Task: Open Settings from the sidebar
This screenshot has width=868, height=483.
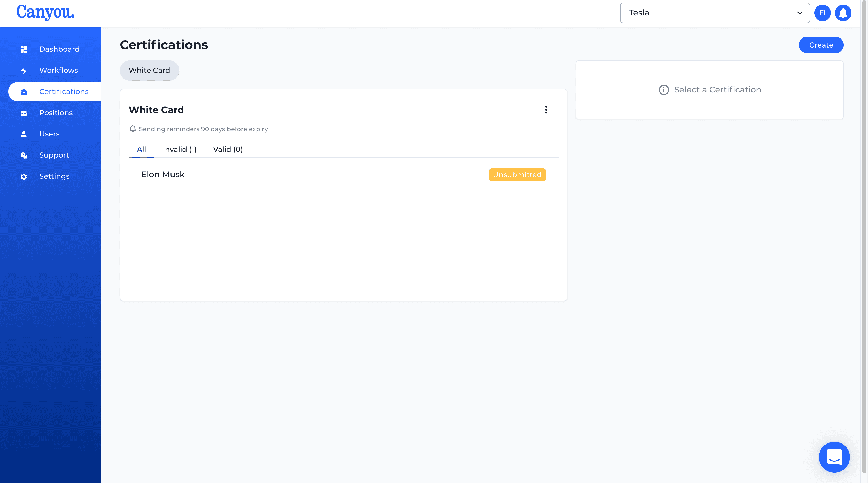Action: [x=55, y=176]
